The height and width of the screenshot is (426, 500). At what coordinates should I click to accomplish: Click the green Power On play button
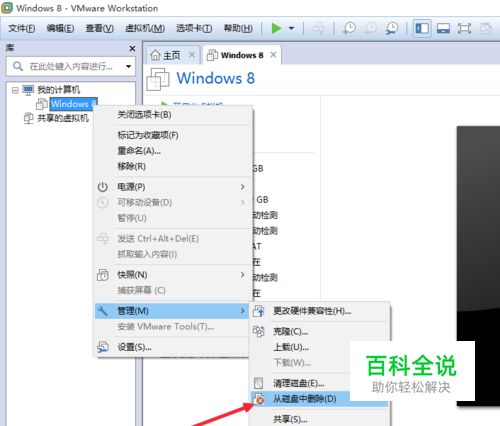tap(276, 28)
